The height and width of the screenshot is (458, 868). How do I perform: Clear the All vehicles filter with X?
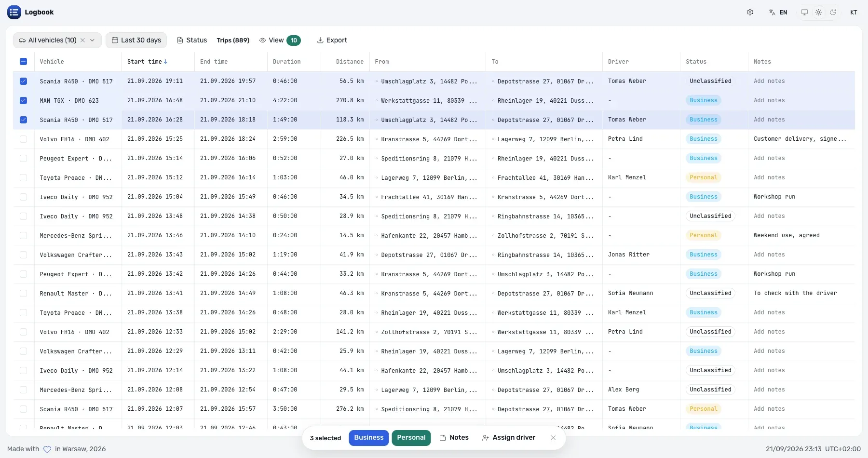tap(82, 40)
